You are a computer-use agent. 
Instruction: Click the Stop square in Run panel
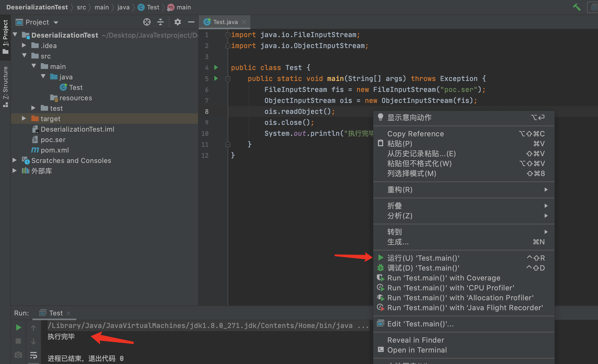18,341
